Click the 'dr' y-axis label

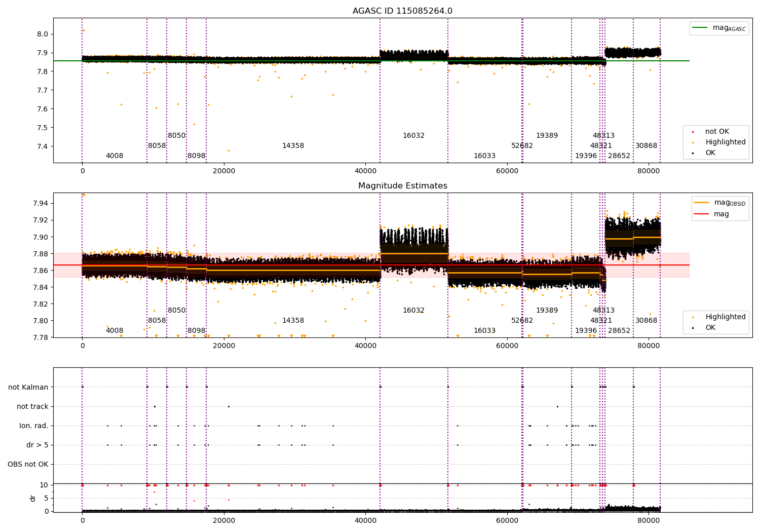pos(33,498)
